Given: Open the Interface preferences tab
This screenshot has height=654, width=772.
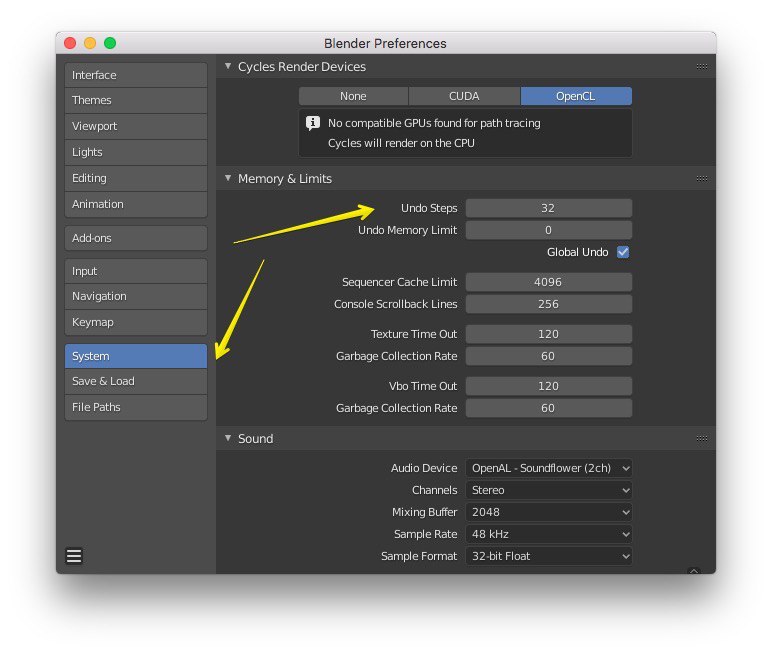Looking at the screenshot, I should point(136,75).
